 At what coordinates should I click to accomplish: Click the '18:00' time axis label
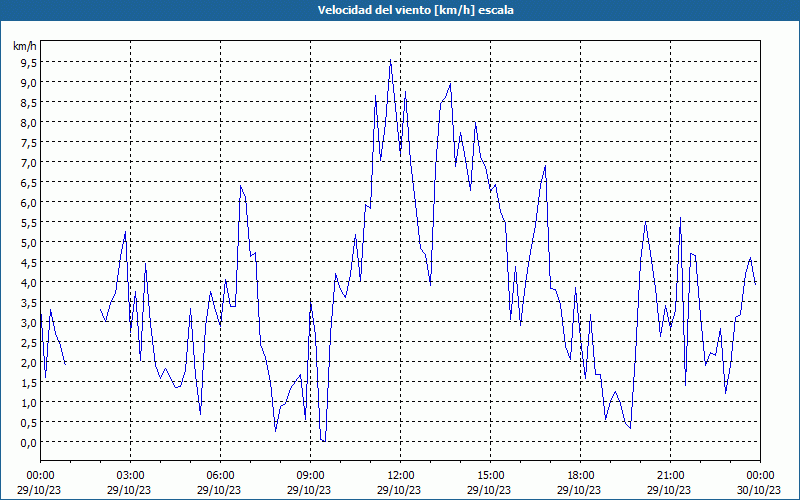click(581, 476)
